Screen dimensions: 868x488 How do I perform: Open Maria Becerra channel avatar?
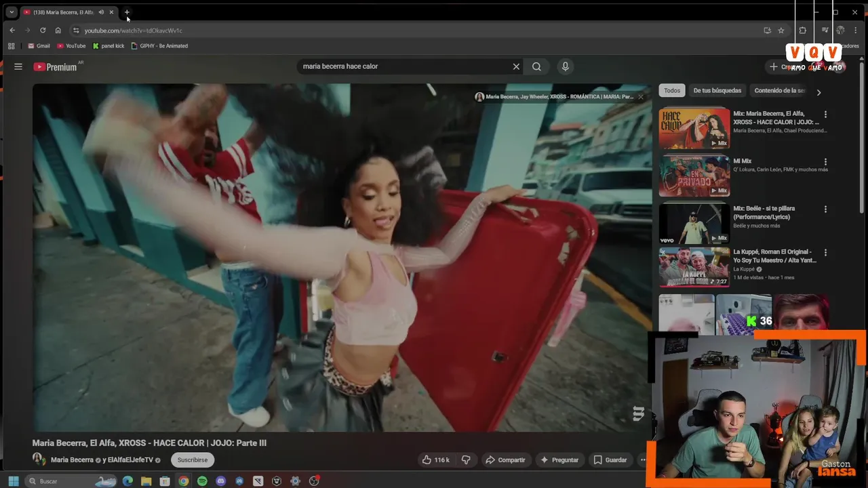click(39, 460)
